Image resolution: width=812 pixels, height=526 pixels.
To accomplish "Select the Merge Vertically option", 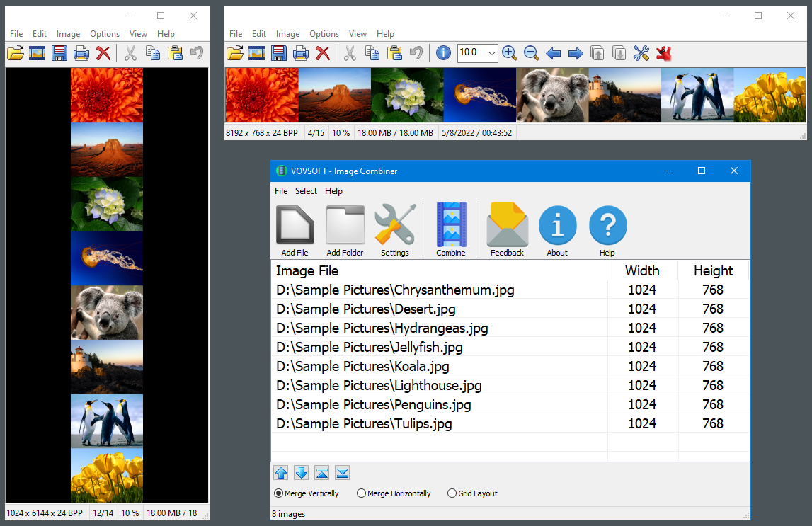I will [x=278, y=493].
